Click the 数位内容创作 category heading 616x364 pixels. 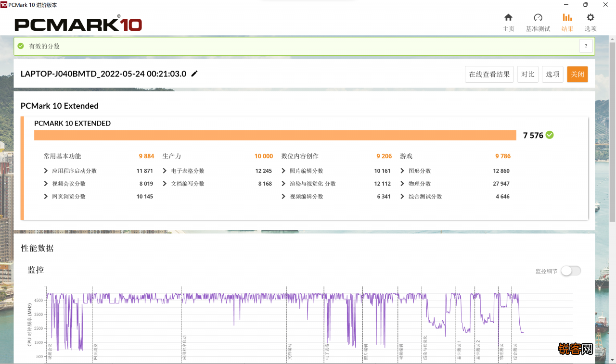tap(300, 156)
